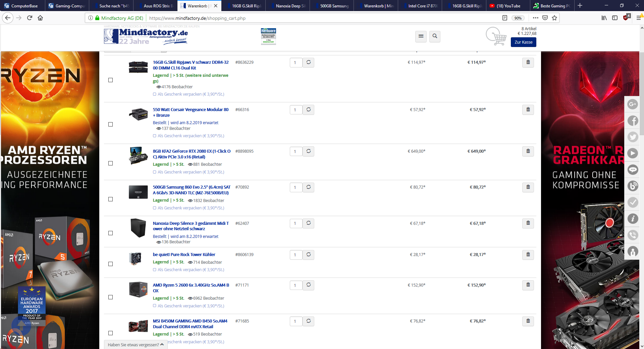Refresh quantity for be quiet! Pure Rock

(x=308, y=255)
